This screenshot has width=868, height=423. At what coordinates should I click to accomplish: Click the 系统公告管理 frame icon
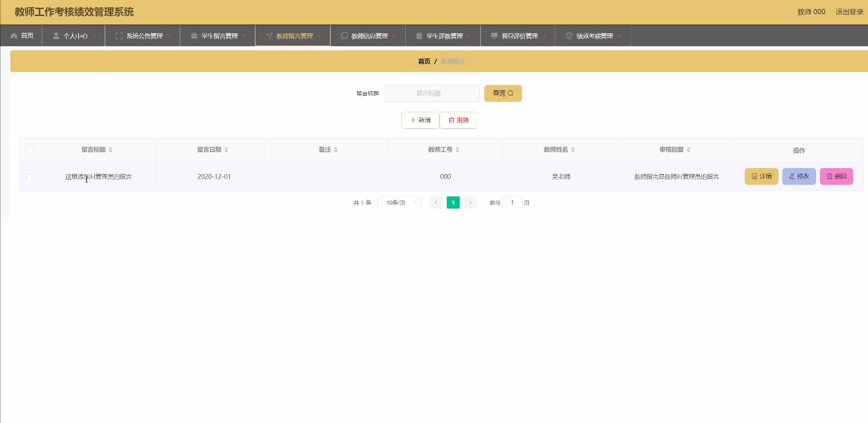[119, 36]
